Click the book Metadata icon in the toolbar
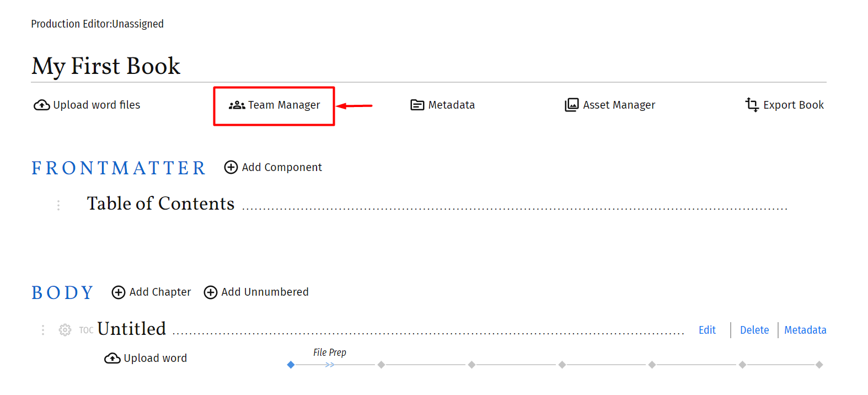868x395 pixels. [417, 105]
